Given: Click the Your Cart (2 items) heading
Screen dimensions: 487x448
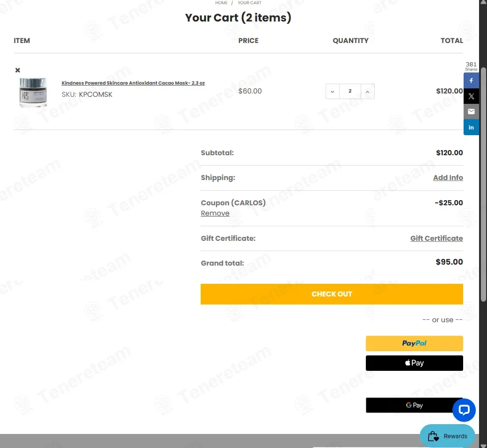Looking at the screenshot, I should tap(238, 18).
